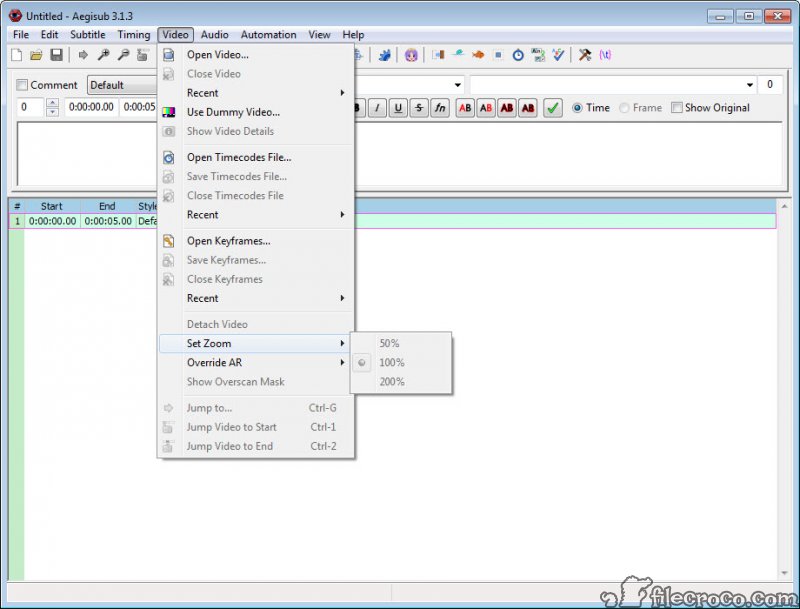Pick primary colour with first AB button
The height and width of the screenshot is (609, 800).
pyautogui.click(x=465, y=108)
